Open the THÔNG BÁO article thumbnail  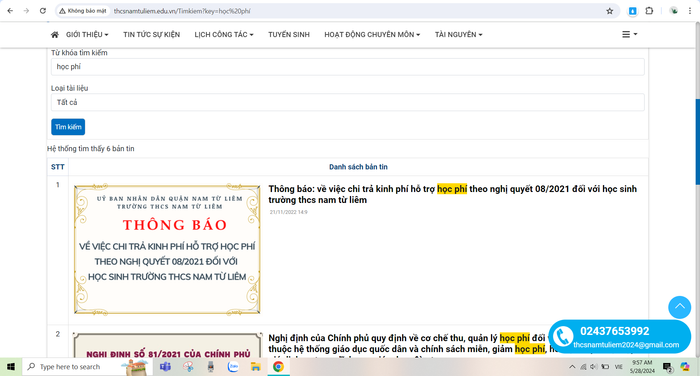tap(167, 249)
